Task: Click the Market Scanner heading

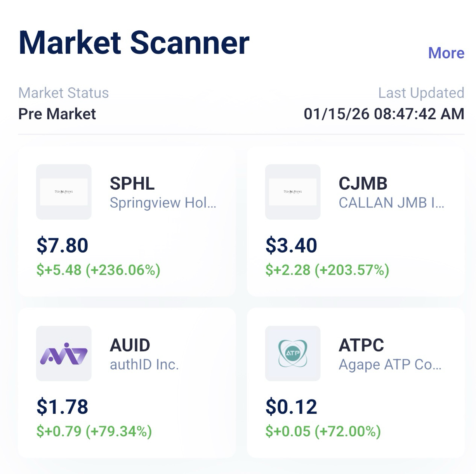Action: click(x=134, y=42)
